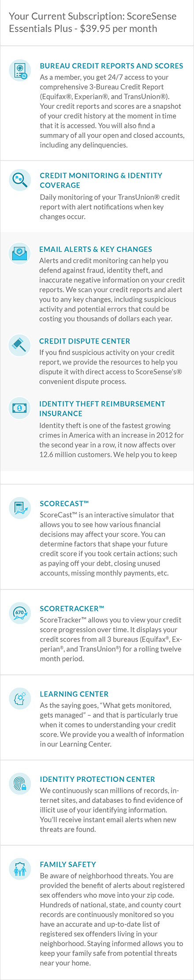
Task: Select the Credit Dispute Center heading
Action: (x=85, y=341)
